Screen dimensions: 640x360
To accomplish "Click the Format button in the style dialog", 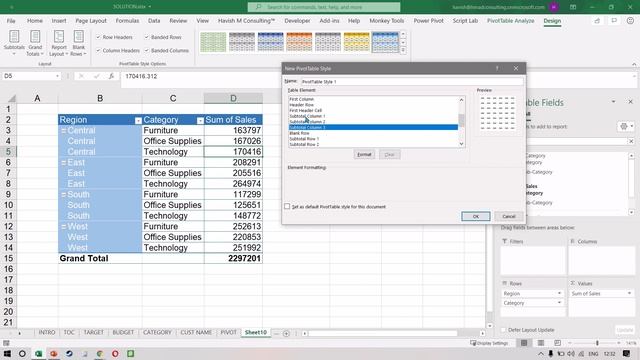I will pyautogui.click(x=364, y=155).
